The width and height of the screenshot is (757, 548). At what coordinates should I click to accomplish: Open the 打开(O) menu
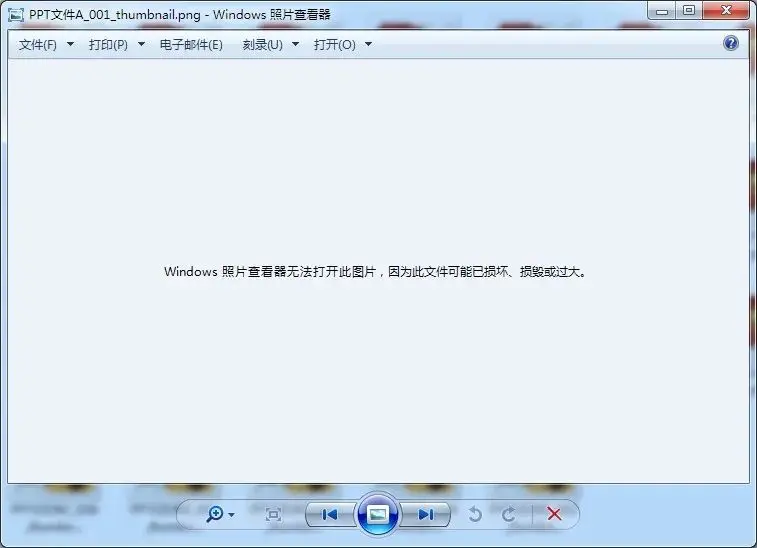coord(335,45)
